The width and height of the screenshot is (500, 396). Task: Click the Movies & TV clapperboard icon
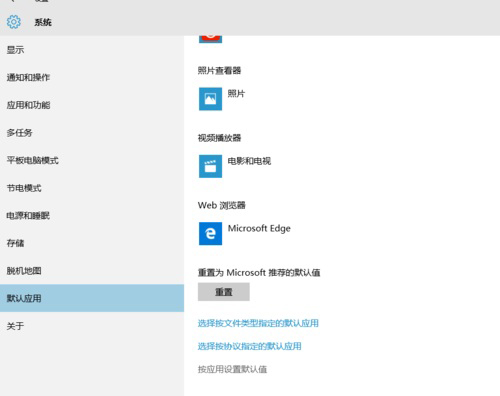point(210,166)
